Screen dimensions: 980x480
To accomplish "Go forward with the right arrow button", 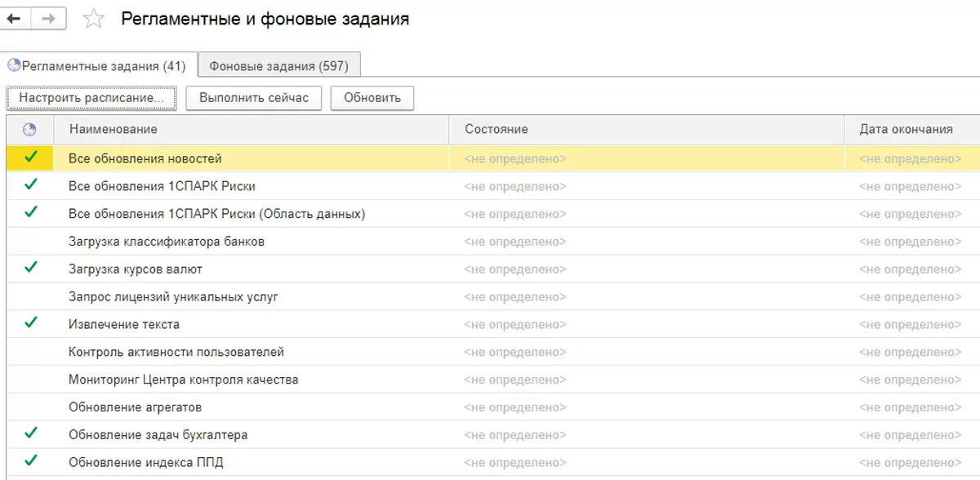I will pyautogui.click(x=47, y=19).
